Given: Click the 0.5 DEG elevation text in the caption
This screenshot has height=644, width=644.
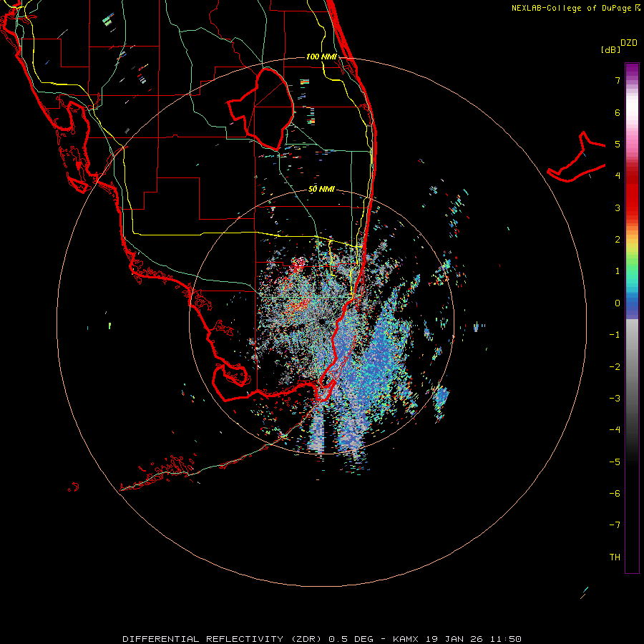Looking at the screenshot, I should pyautogui.click(x=351, y=639).
